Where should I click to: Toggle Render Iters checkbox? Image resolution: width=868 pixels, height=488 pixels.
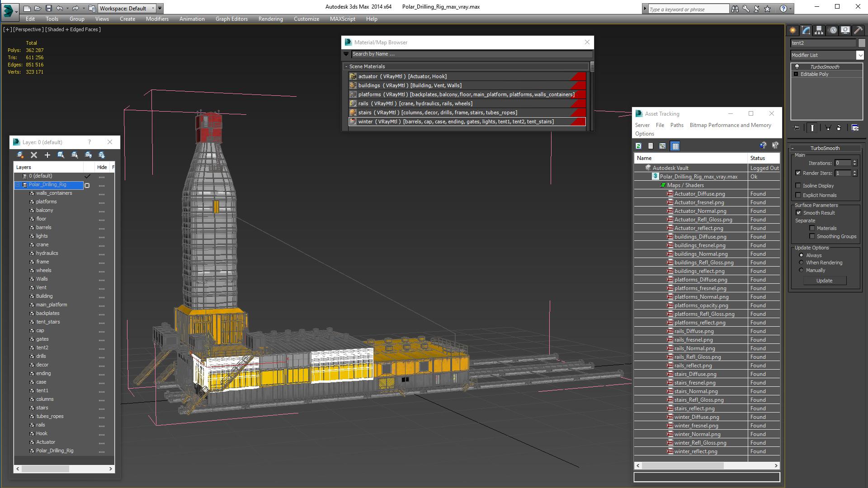tap(798, 173)
